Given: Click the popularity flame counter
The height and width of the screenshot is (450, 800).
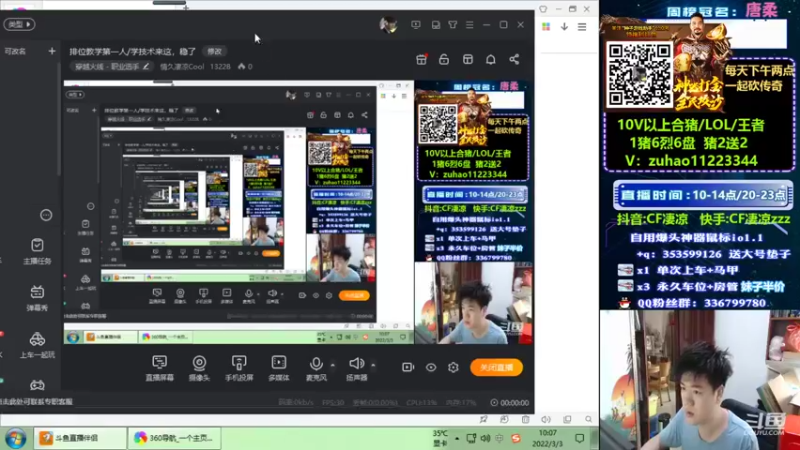Looking at the screenshot, I should [x=245, y=66].
